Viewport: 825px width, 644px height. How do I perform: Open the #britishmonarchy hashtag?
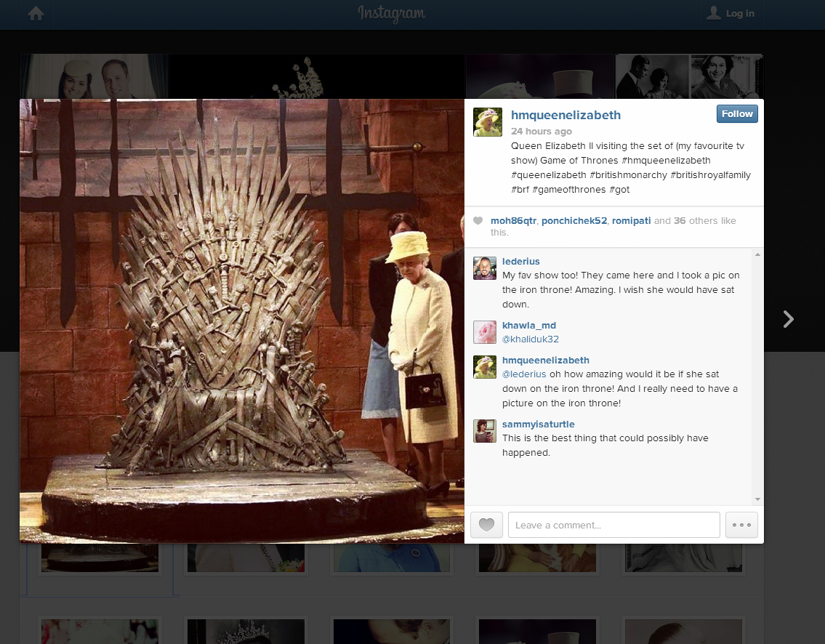pos(628,175)
